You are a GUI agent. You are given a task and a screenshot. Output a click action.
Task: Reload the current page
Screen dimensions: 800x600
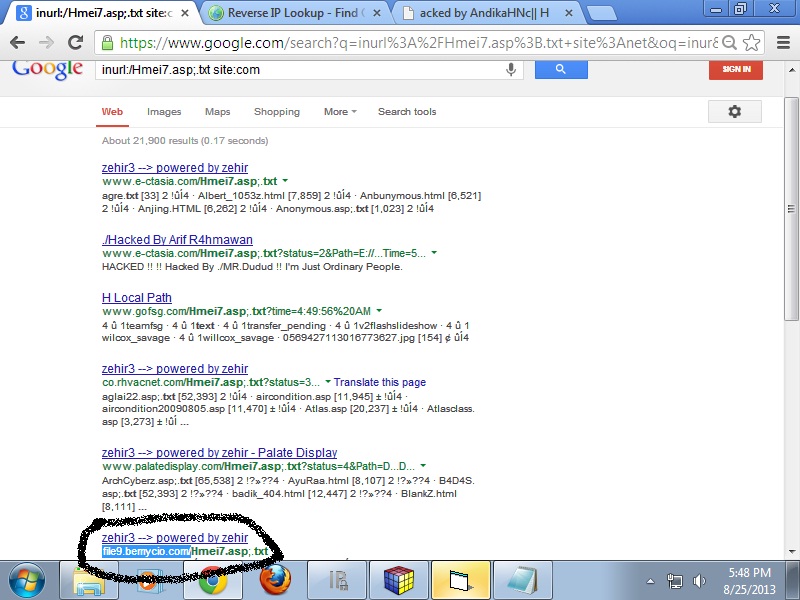click(76, 42)
